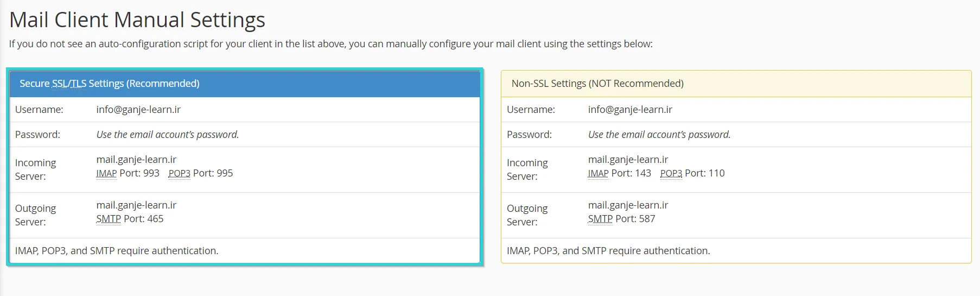Click the POP3 abbreviation beside Port 110
980x296 pixels.
[671, 174]
